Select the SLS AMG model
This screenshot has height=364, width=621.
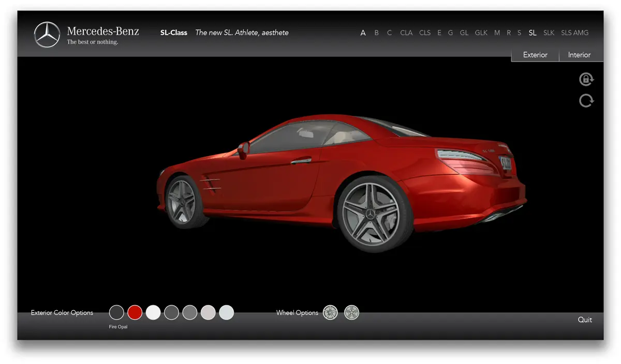coord(575,33)
